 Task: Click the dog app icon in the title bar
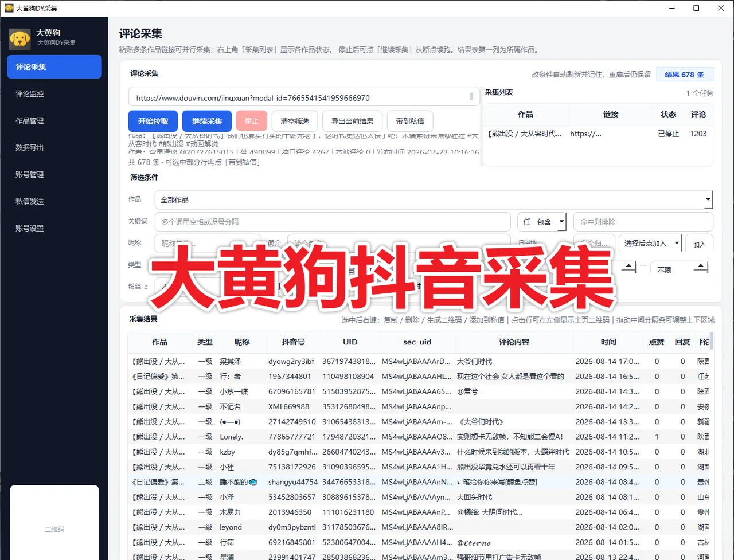pyautogui.click(x=9, y=8)
